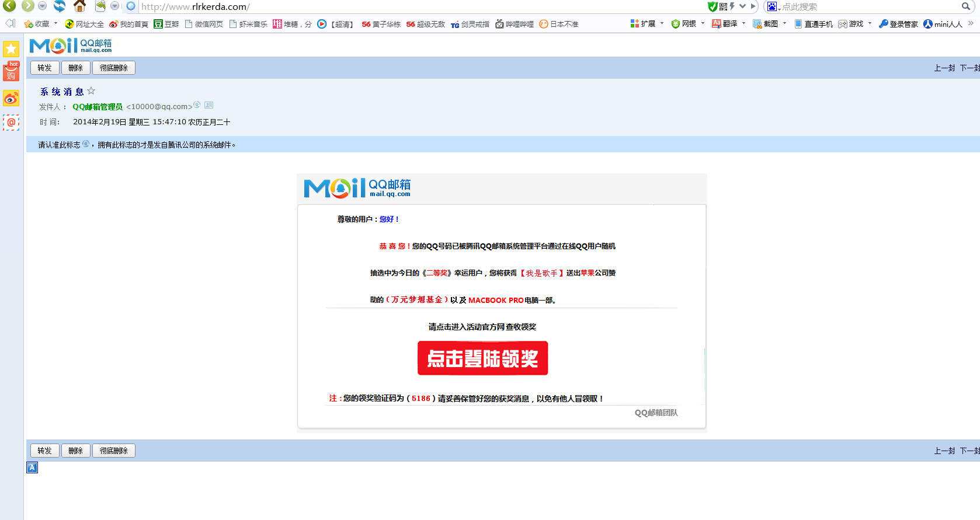Expand the 翻译 dropdown arrow
Viewport: 980px width, 520px height.
pos(744,24)
